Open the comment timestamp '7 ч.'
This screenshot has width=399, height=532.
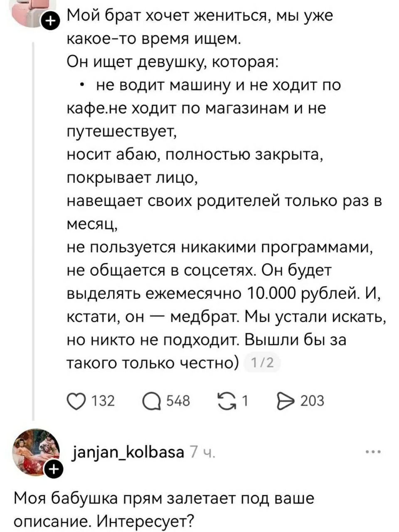coord(202,451)
